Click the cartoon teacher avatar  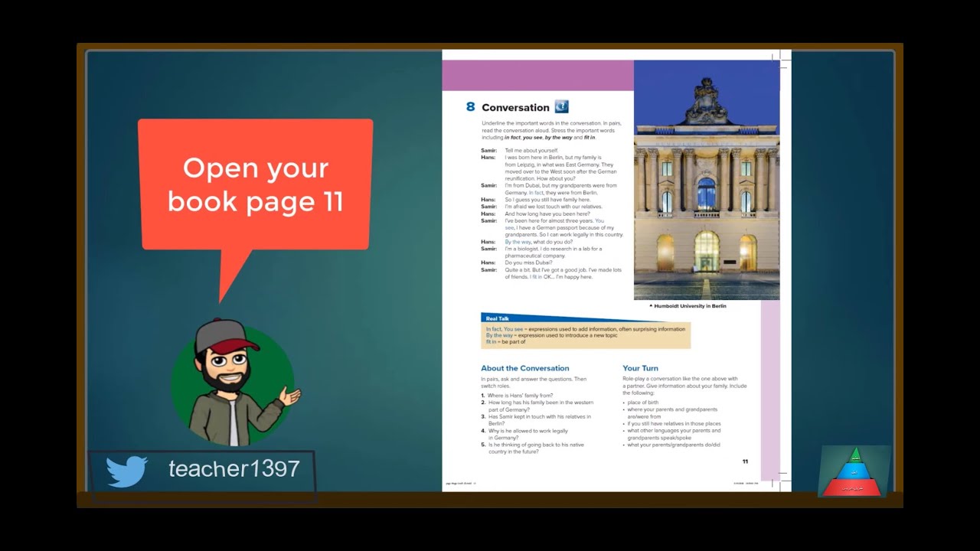(235, 383)
